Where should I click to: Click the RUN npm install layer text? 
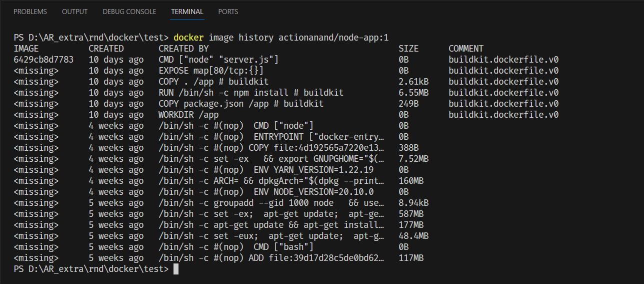(x=250, y=93)
